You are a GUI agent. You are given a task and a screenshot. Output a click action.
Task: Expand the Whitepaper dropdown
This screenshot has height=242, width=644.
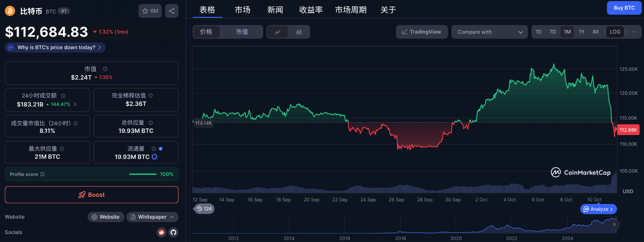[x=152, y=217]
